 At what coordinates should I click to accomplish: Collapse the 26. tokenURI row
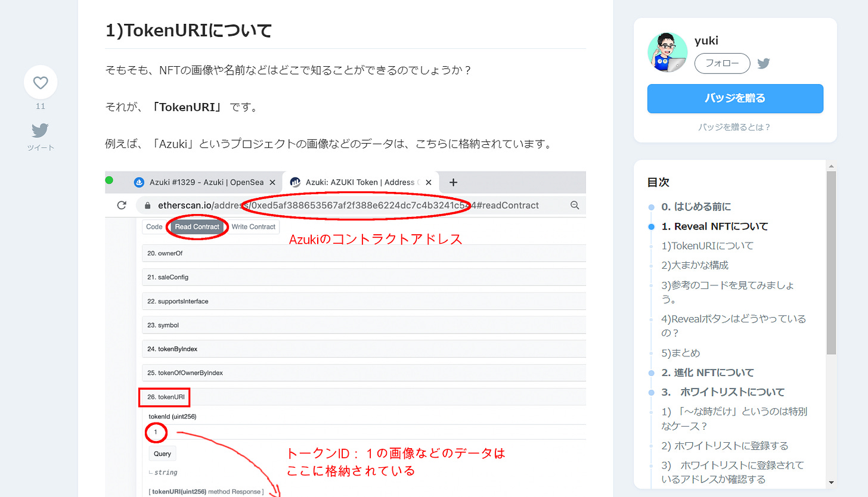point(364,396)
